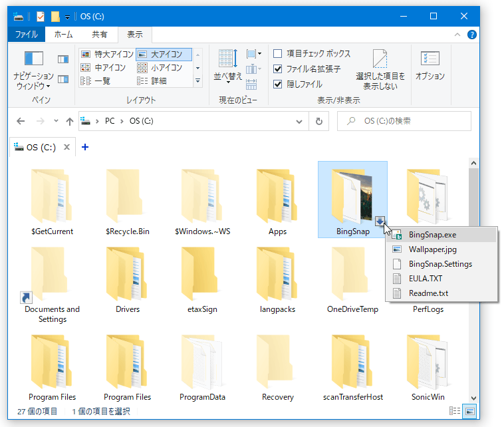The image size is (504, 427).
Task: Open the Navigation pane dropdown button
Action: click(33, 70)
